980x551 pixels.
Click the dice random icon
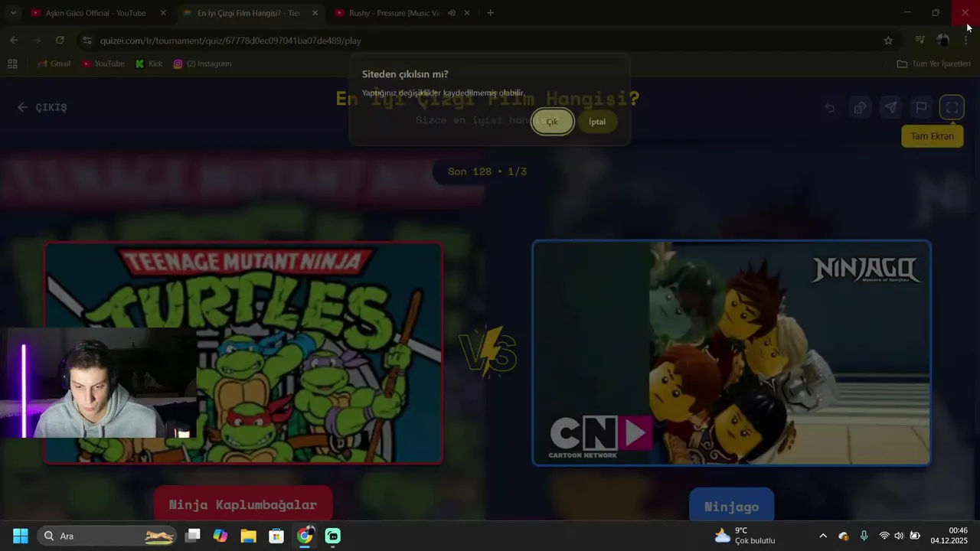pos(860,108)
